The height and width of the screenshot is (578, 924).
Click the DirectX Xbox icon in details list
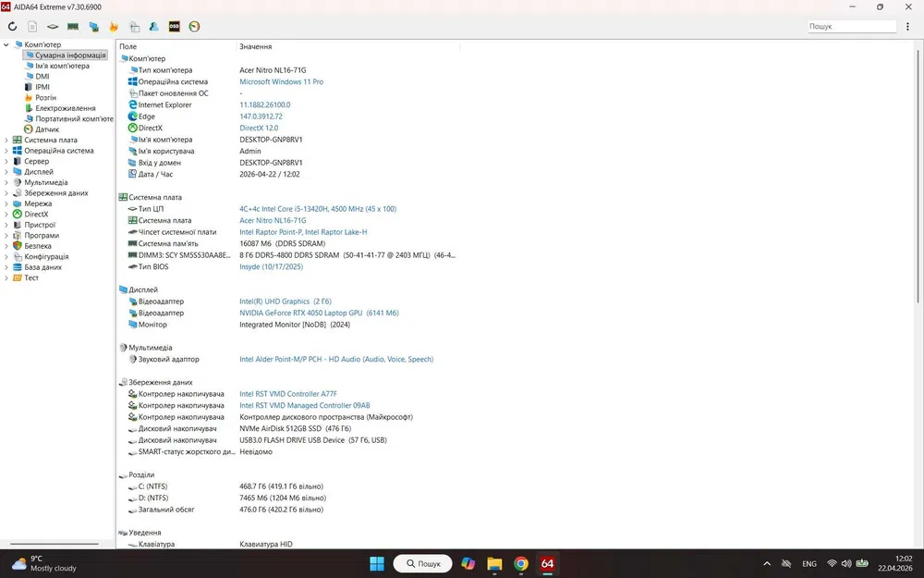(x=132, y=128)
